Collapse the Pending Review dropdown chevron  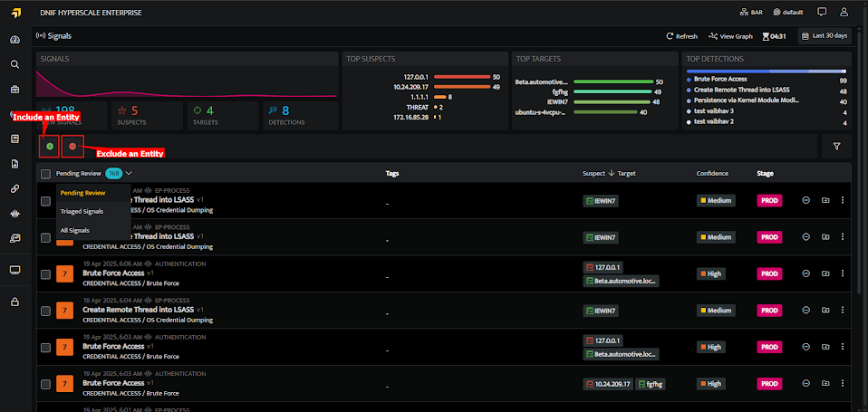[x=129, y=174]
